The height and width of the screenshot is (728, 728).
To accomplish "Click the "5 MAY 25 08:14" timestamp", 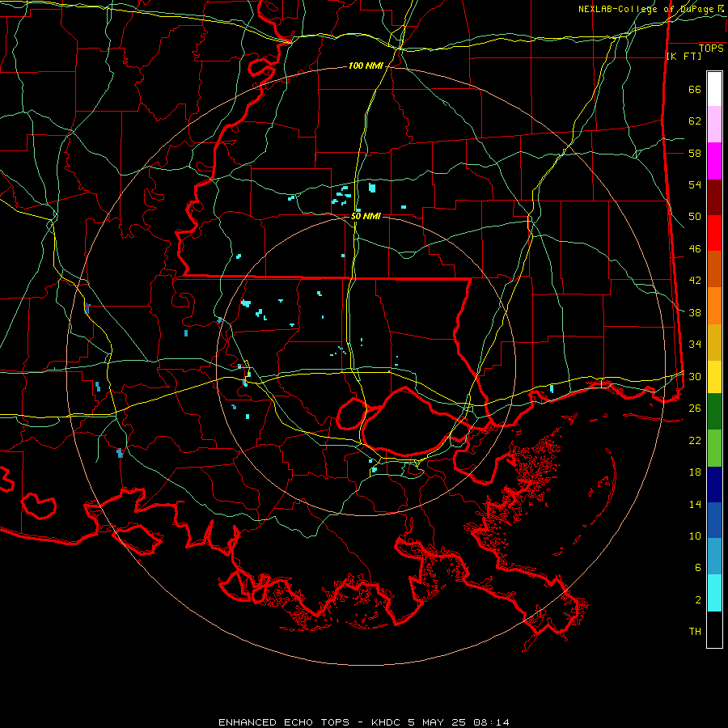I will tap(459, 722).
